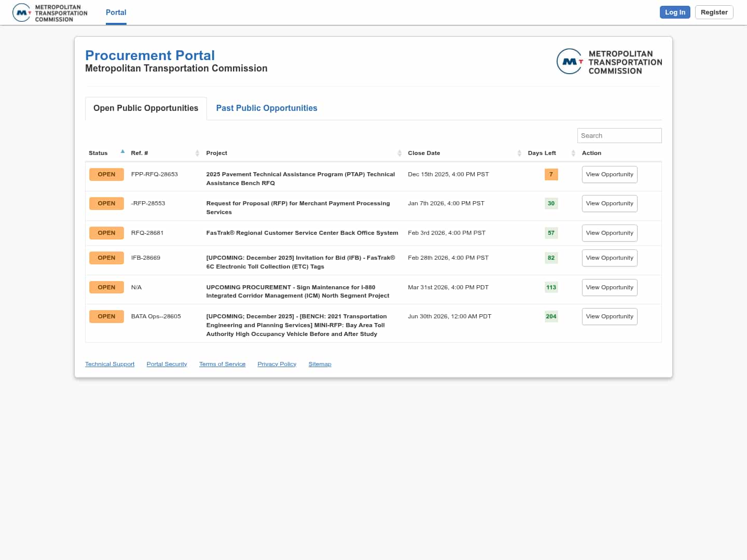The width and height of the screenshot is (747, 560).
Task: View the opportunity for Merchant Payment Processing Services RFP
Action: 609,204
